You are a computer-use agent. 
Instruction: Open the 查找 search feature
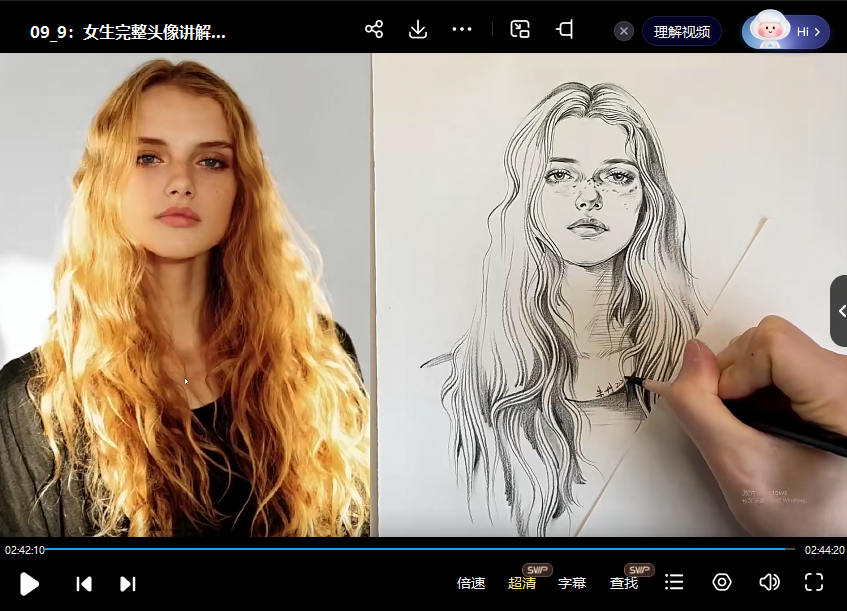pos(624,583)
